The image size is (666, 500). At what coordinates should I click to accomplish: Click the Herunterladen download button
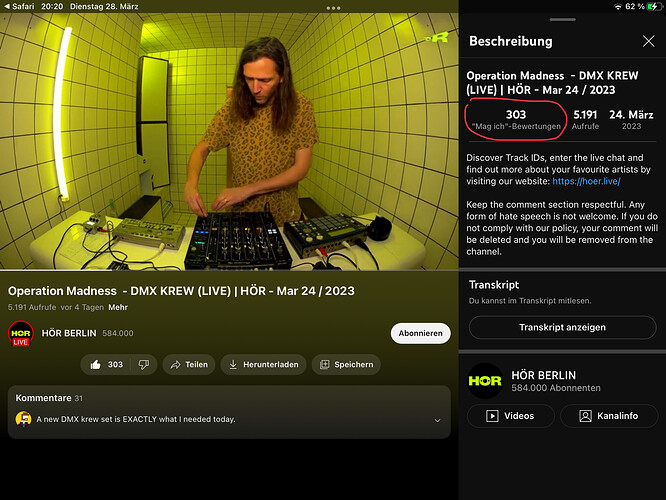tap(263, 364)
